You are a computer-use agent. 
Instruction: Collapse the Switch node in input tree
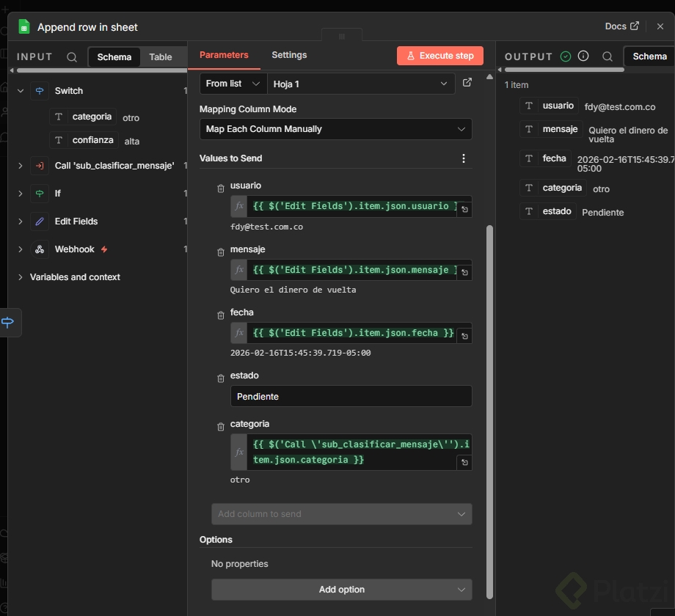[x=21, y=91]
